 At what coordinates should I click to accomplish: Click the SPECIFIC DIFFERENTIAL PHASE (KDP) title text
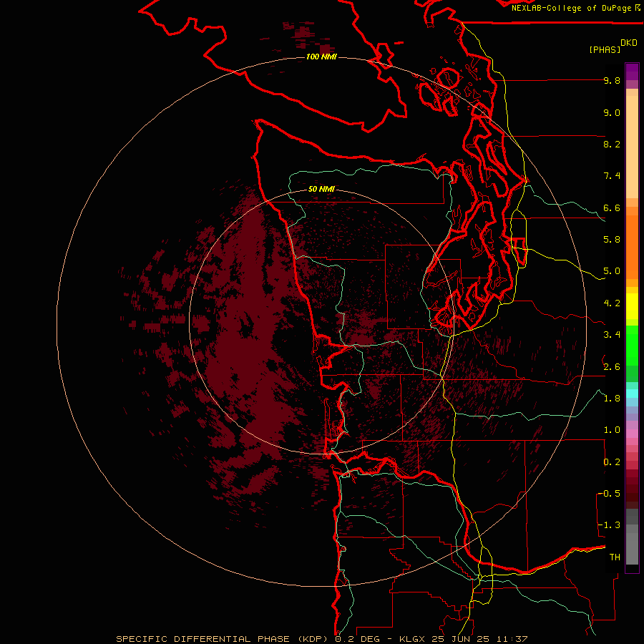coord(223,639)
